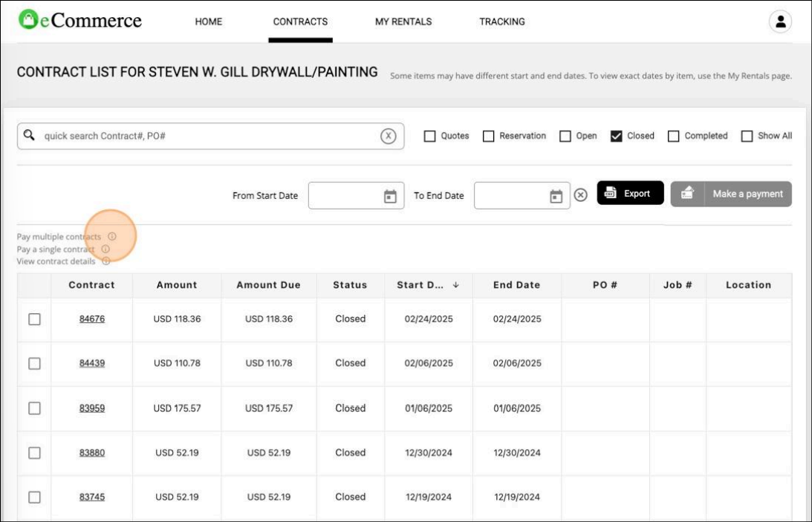Viewport: 812px width, 522px height.
Task: Click the user profile avatar icon
Action: pyautogui.click(x=780, y=22)
